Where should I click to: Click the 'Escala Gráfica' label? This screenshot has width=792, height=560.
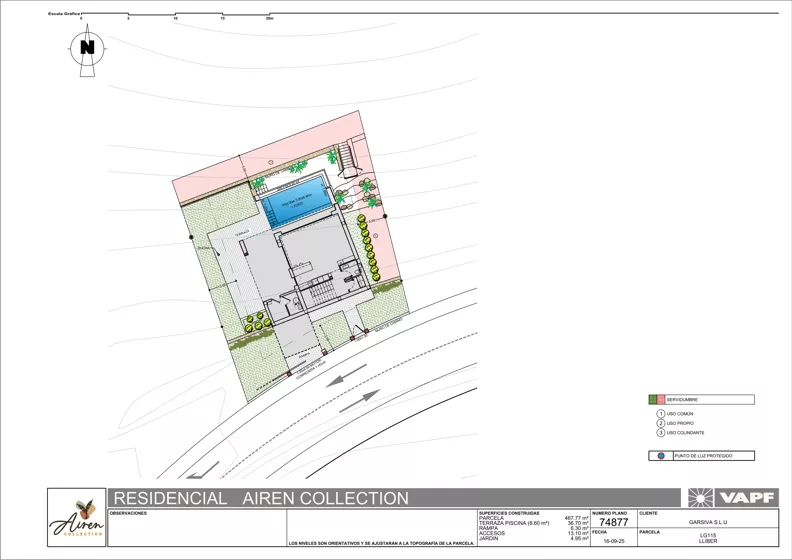pos(64,14)
